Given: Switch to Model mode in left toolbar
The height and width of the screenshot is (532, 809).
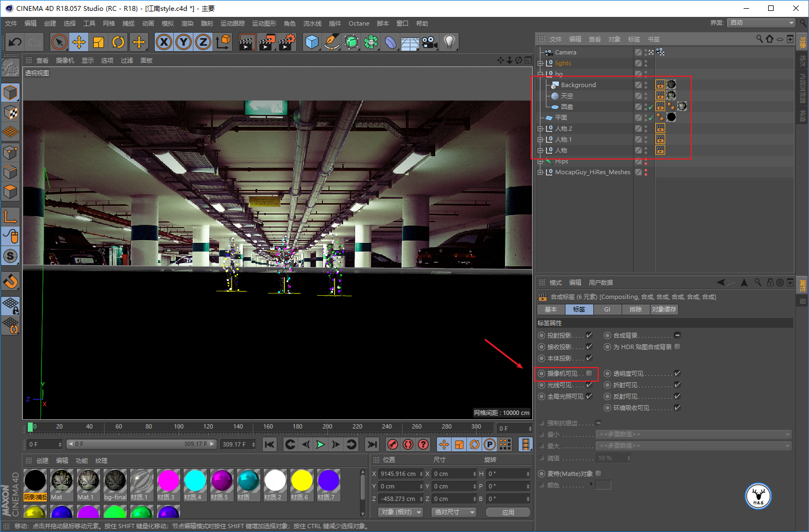Looking at the screenshot, I should point(10,93).
